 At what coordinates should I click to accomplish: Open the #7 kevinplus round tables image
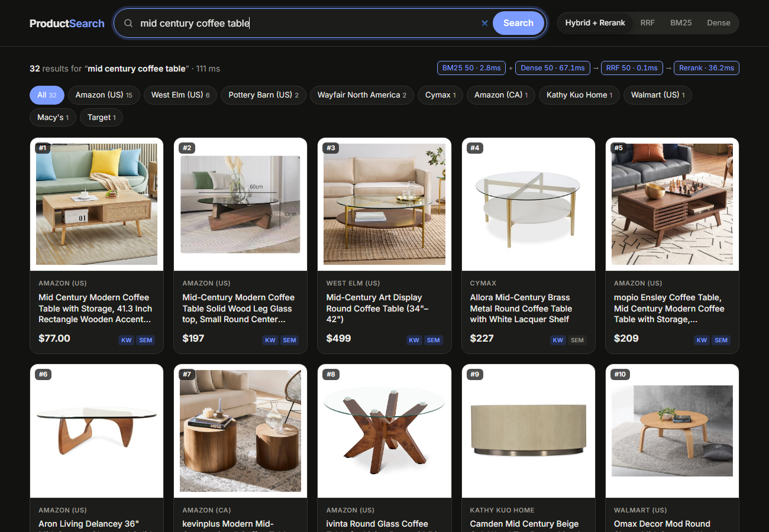[240, 431]
